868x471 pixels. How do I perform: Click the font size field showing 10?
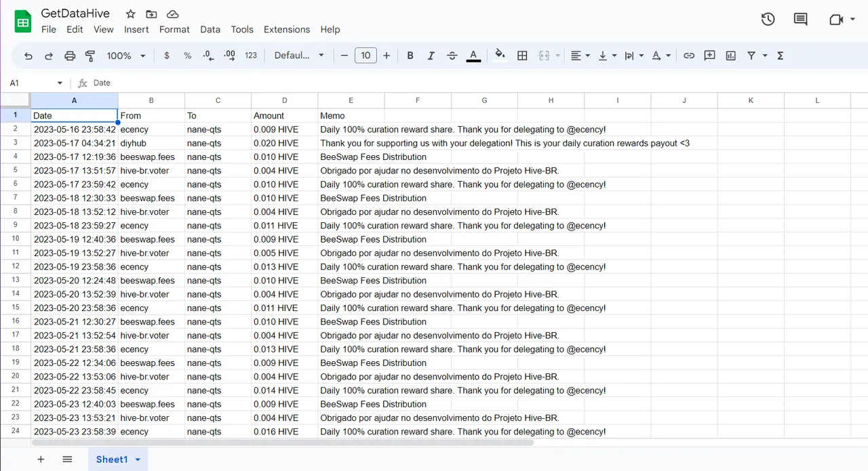tap(366, 56)
